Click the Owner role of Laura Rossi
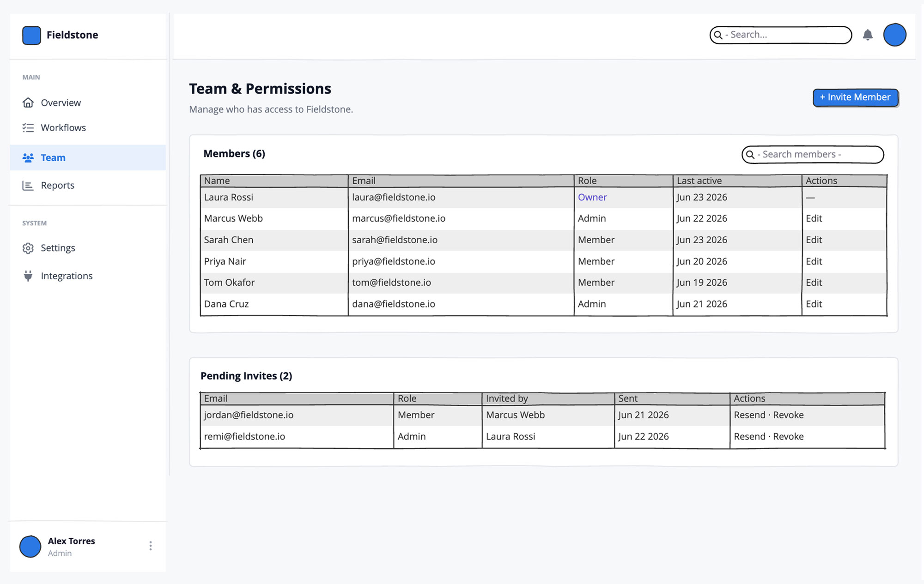This screenshot has width=924, height=584. [x=592, y=198]
